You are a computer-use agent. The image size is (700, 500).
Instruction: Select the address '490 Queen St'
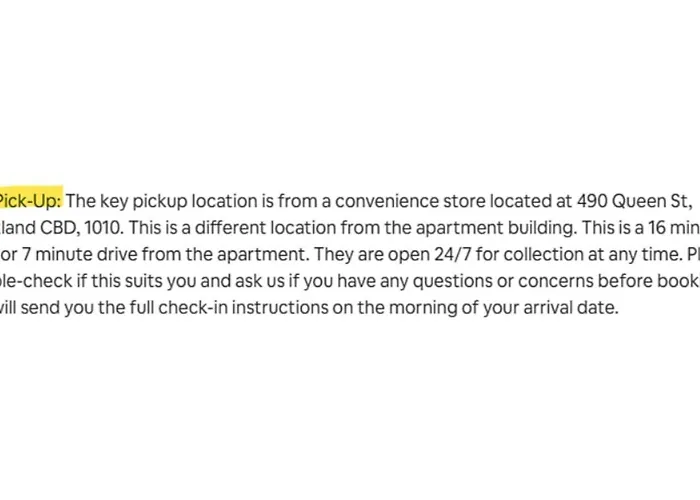634,201
